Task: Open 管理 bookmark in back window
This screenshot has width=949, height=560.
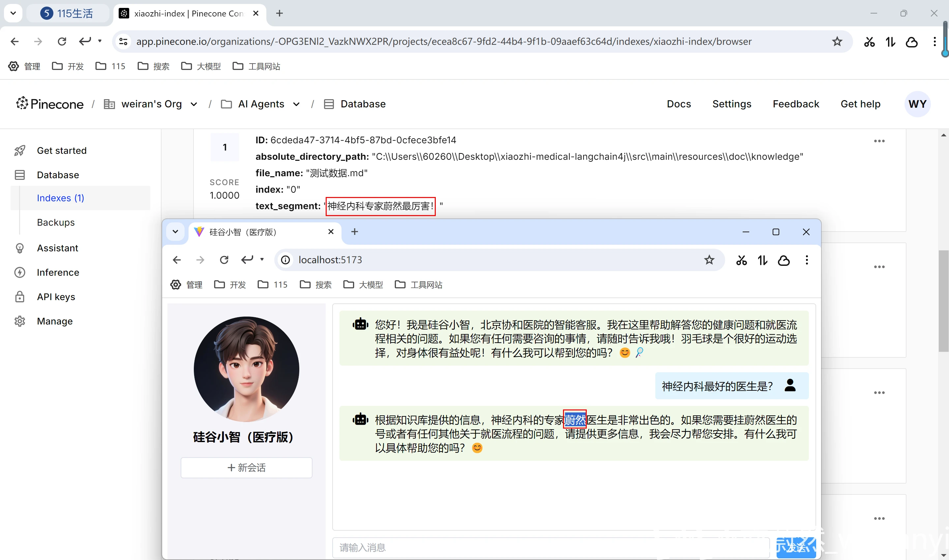Action: [24, 67]
